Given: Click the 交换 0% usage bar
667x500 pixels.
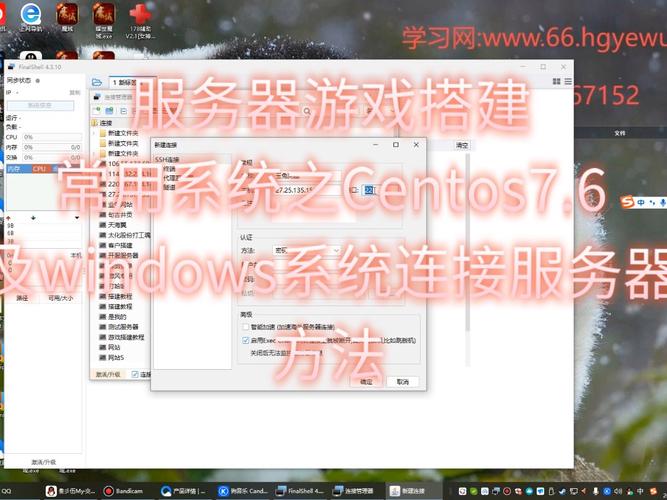Looking at the screenshot, I should pyautogui.click(x=52, y=157).
